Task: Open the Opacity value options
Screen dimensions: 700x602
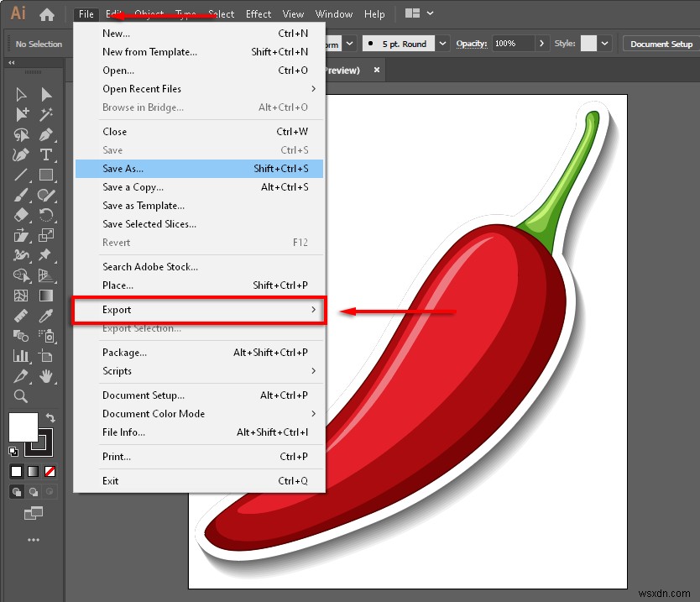Action: 541,43
